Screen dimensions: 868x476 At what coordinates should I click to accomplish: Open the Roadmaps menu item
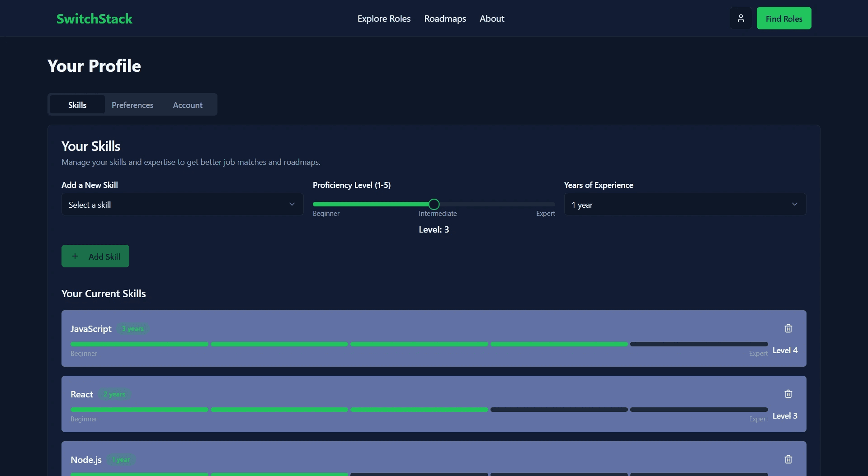click(445, 19)
